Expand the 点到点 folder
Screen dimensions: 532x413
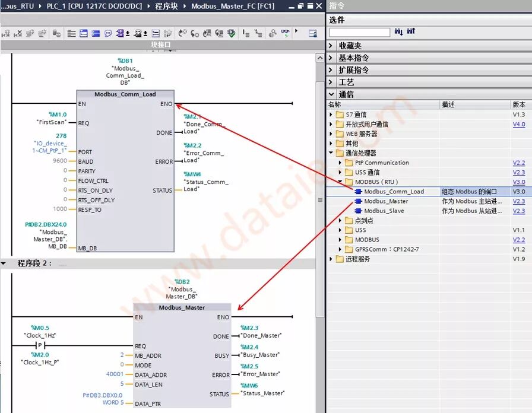(x=339, y=221)
